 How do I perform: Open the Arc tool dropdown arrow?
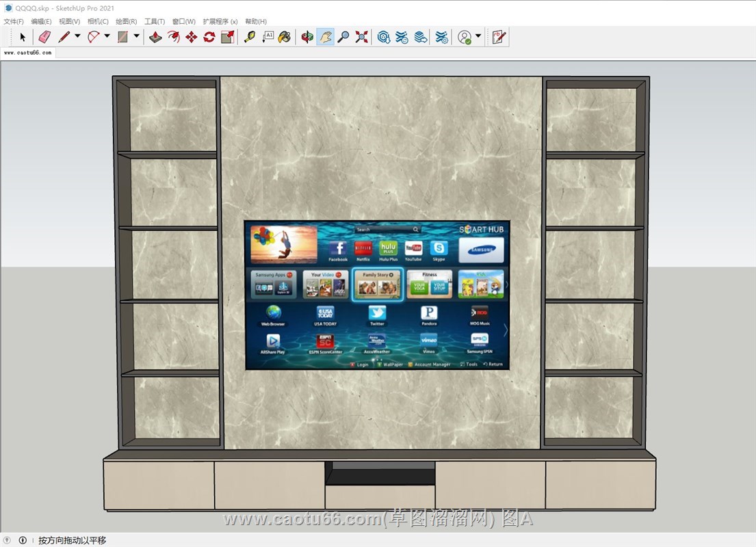(107, 37)
